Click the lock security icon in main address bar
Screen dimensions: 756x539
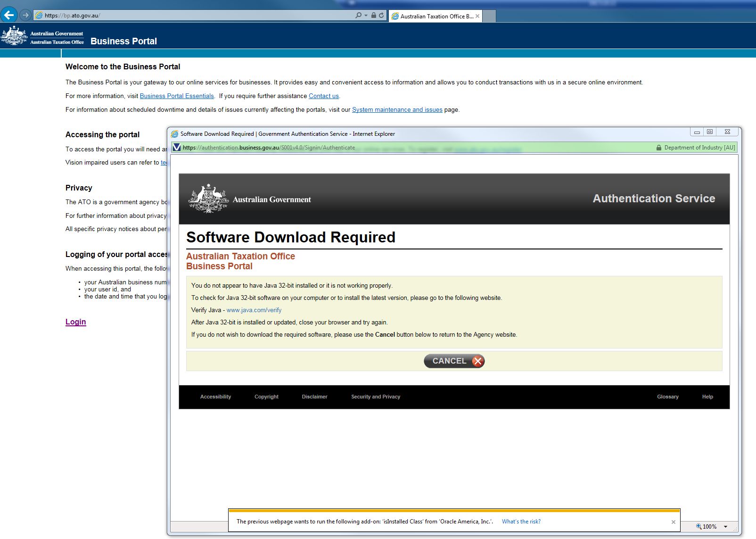(374, 15)
